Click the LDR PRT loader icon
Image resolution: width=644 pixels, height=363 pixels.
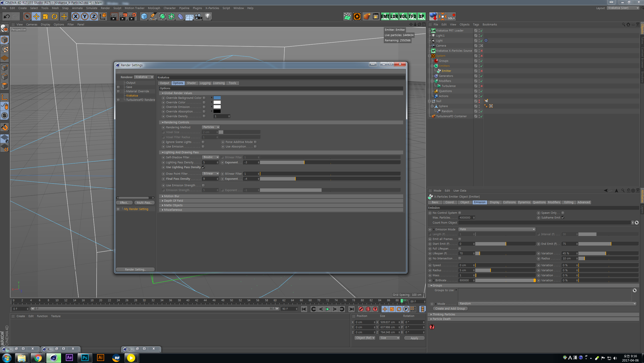[394, 17]
